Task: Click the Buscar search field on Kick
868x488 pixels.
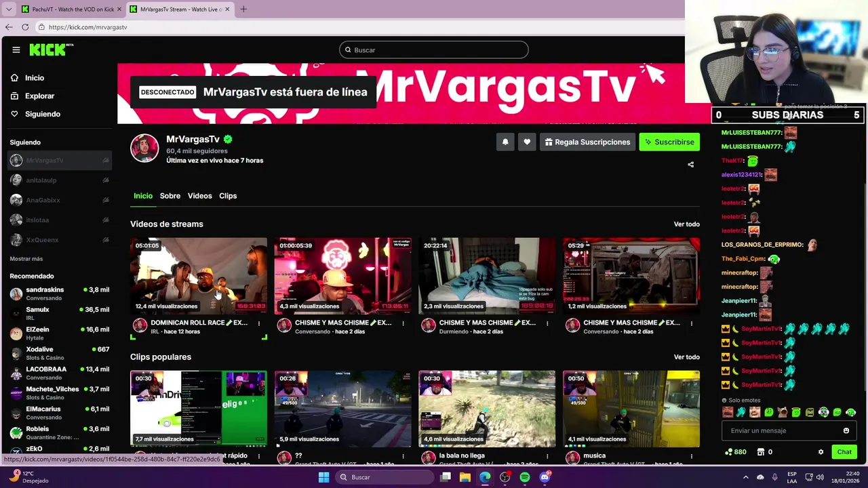Action: click(434, 49)
